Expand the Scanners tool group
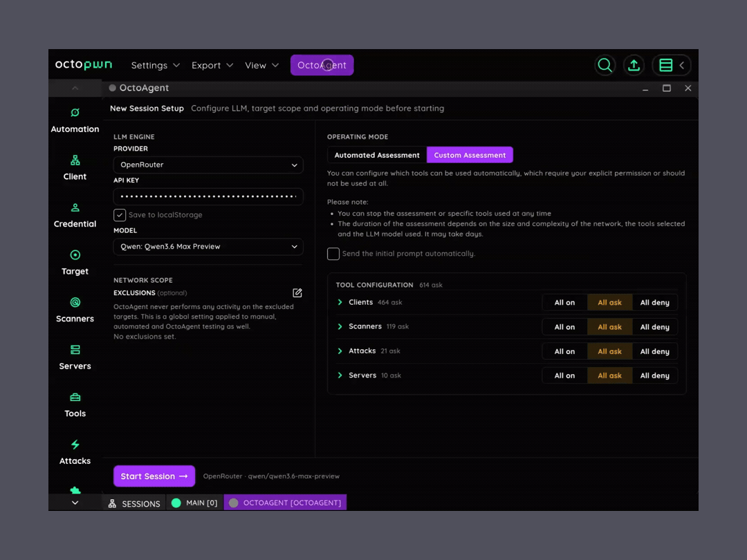Viewport: 747px width, 560px height. click(340, 326)
